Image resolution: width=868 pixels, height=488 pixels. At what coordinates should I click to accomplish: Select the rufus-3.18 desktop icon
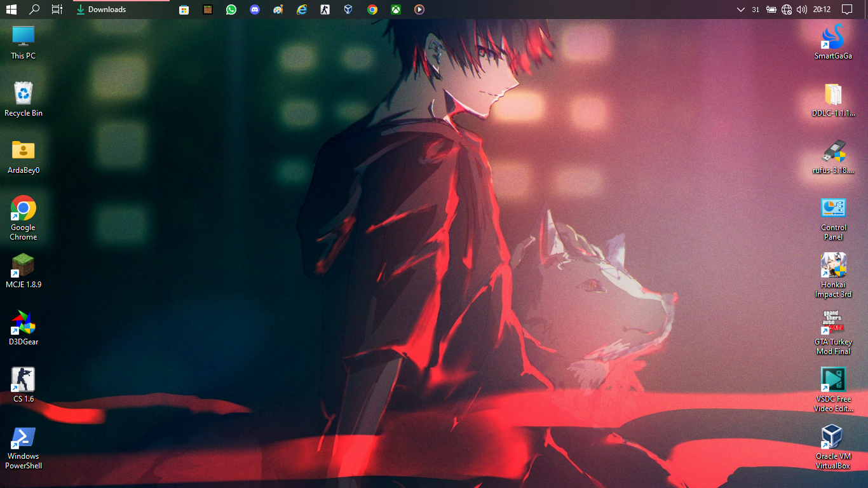(x=833, y=157)
